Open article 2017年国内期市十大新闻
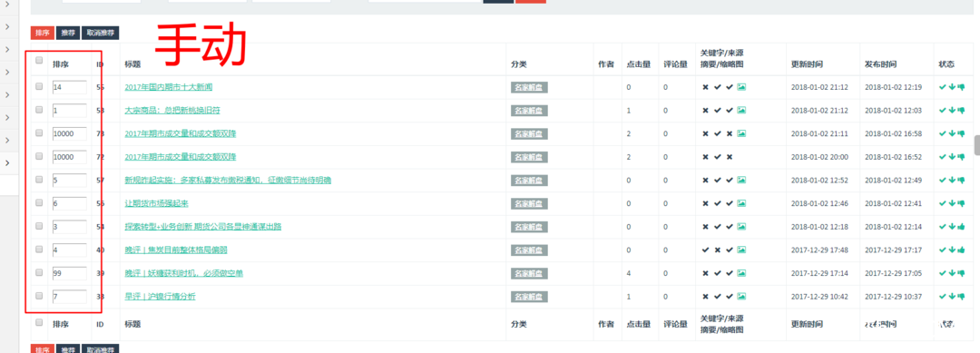 (168, 87)
